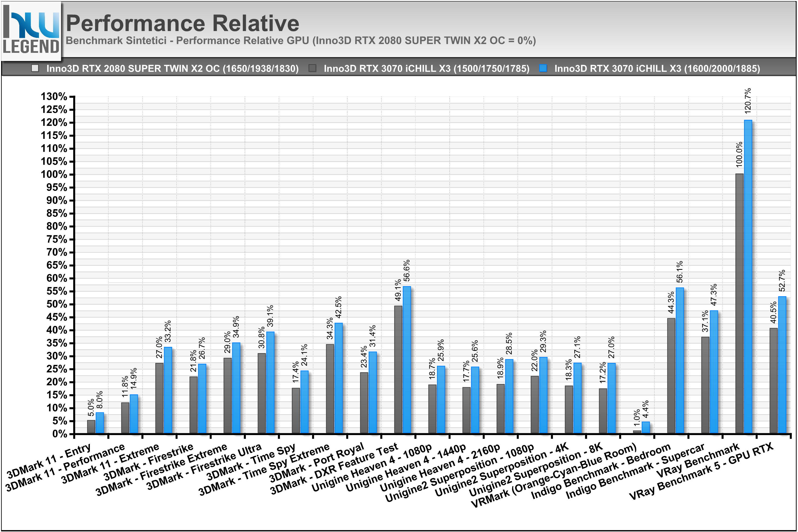
Task: Click the 8.0% blue 3DMark 11 Entry bar
Action: click(x=100, y=423)
